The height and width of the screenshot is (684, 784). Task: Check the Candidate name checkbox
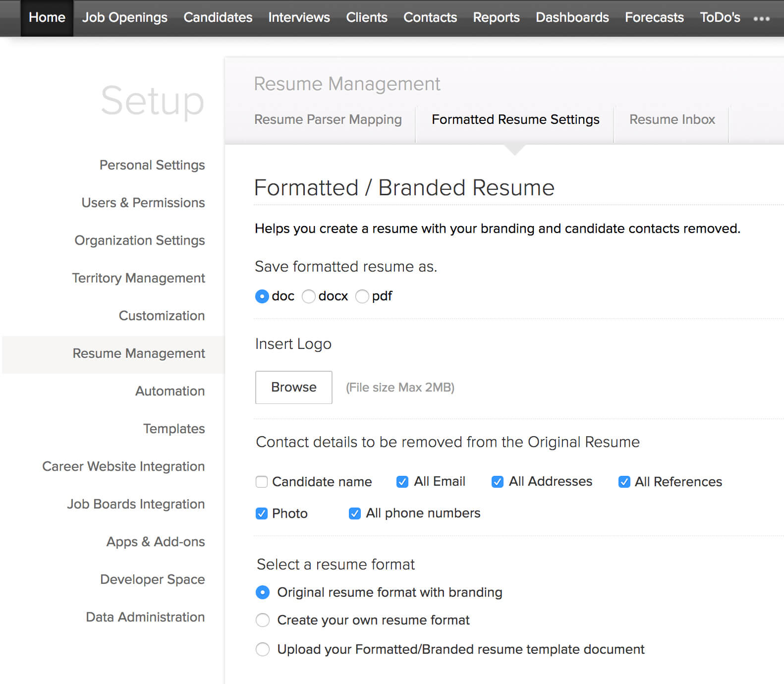click(262, 482)
